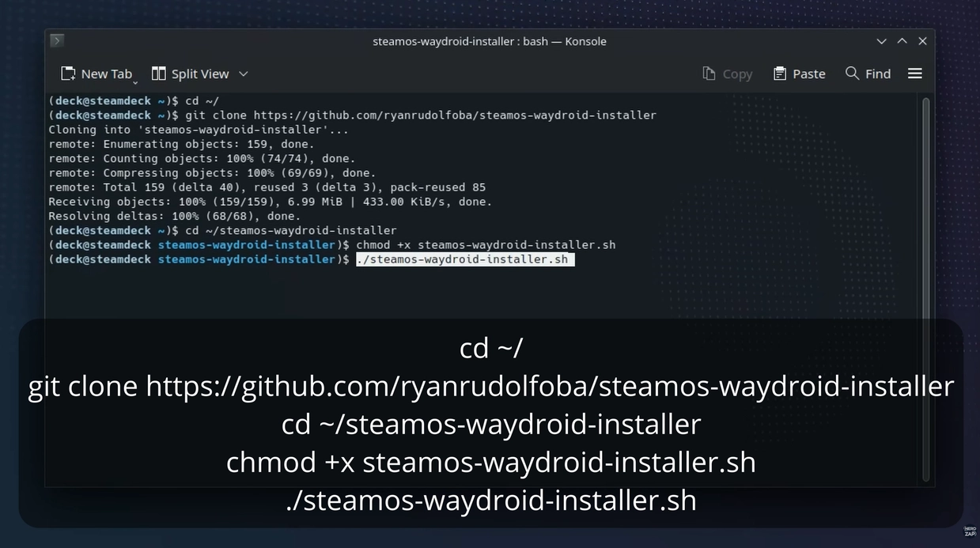980x548 pixels.
Task: Click the Find magnifying glass icon
Action: (x=852, y=74)
